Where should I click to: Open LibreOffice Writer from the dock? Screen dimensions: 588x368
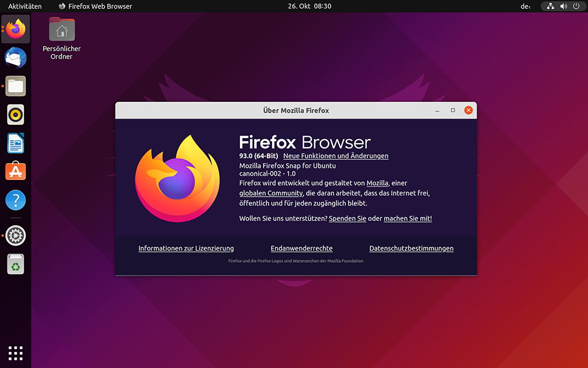(16, 143)
